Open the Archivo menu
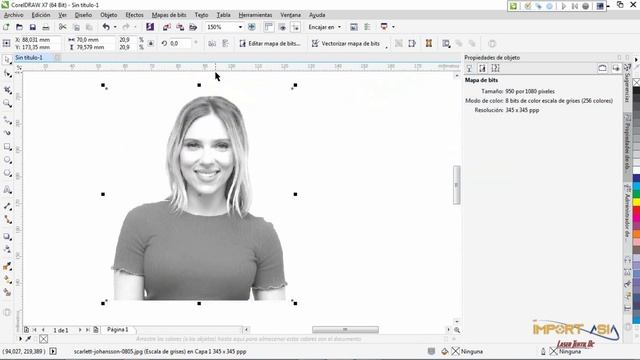Viewport: 640px width, 360px height. coord(13,15)
